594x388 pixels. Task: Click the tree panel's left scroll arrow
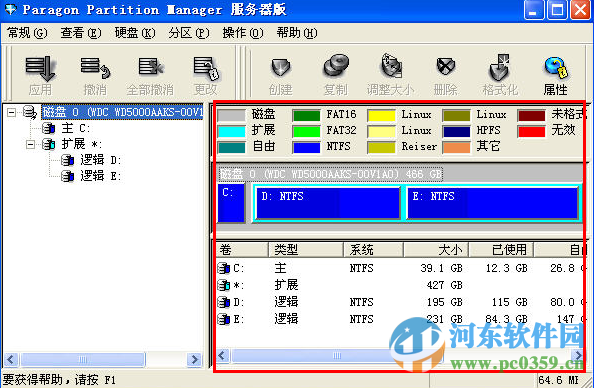11,359
